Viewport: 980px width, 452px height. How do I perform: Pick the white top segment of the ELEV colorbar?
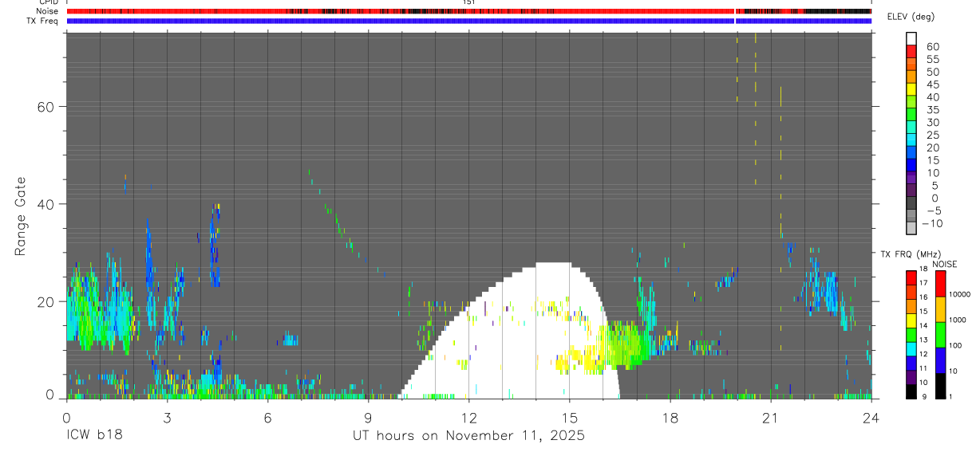[x=911, y=38]
